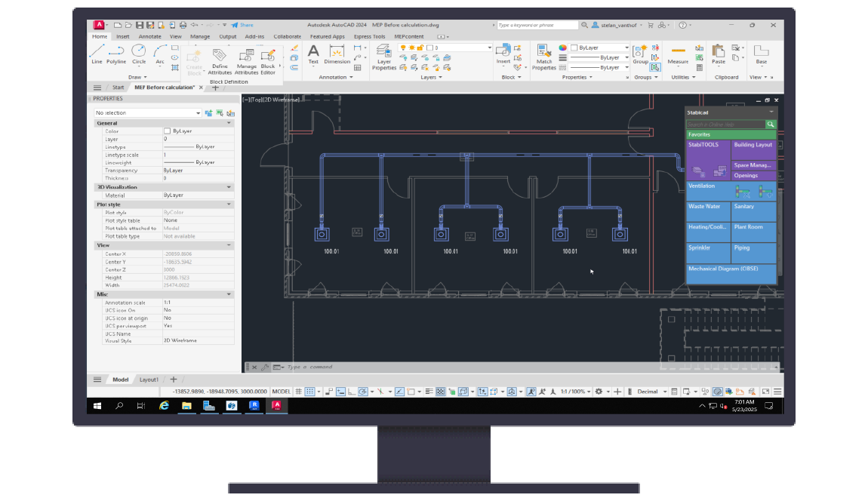The image size is (868, 501).
Task: Toggle snap mode in the status bar
Action: [x=310, y=392]
